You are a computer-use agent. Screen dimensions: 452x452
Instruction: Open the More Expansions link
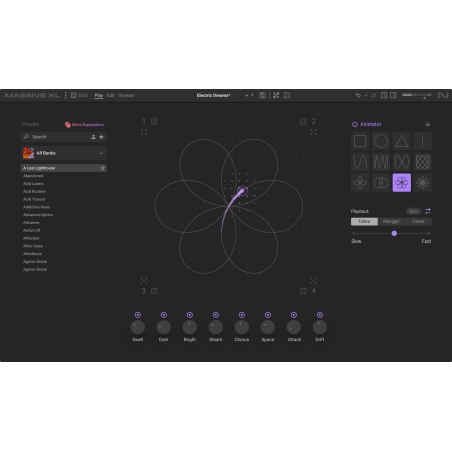pos(85,125)
